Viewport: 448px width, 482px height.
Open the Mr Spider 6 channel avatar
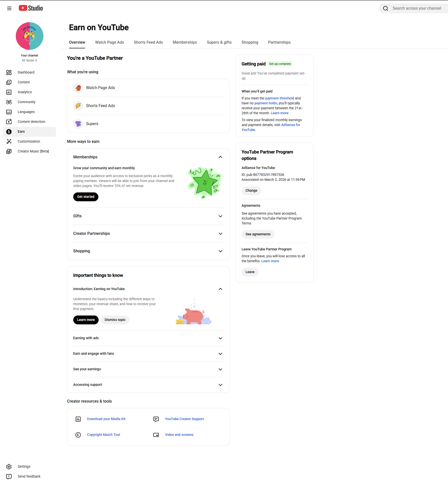point(30,36)
